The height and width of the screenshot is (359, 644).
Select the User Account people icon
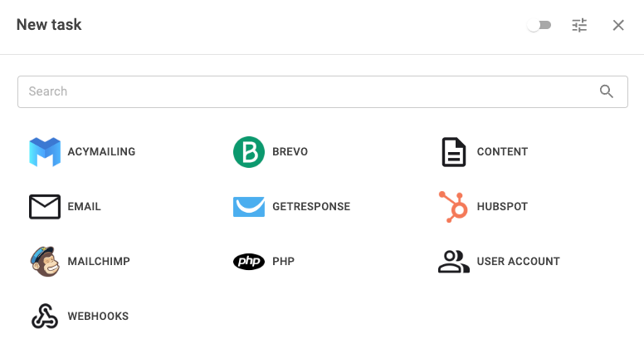[453, 261]
